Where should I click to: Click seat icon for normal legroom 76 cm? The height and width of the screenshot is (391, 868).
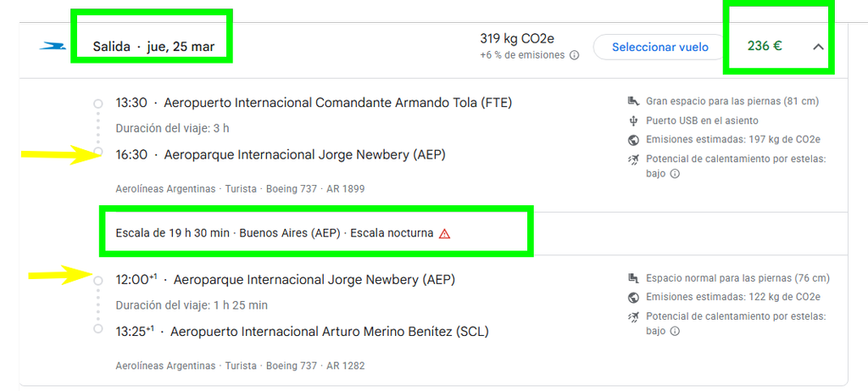(x=634, y=278)
